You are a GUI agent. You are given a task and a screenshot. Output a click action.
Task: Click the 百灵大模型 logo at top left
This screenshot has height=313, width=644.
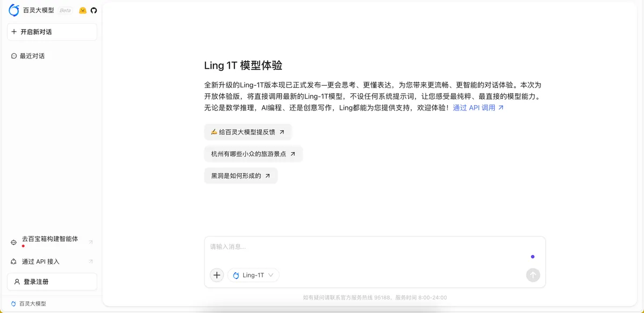14,10
